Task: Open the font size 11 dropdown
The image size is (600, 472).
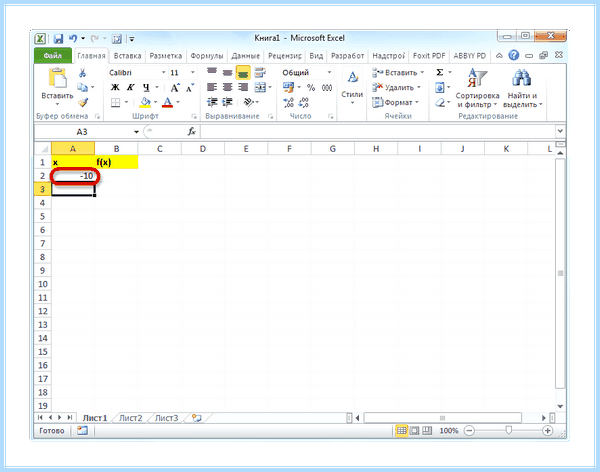Action: (192, 72)
